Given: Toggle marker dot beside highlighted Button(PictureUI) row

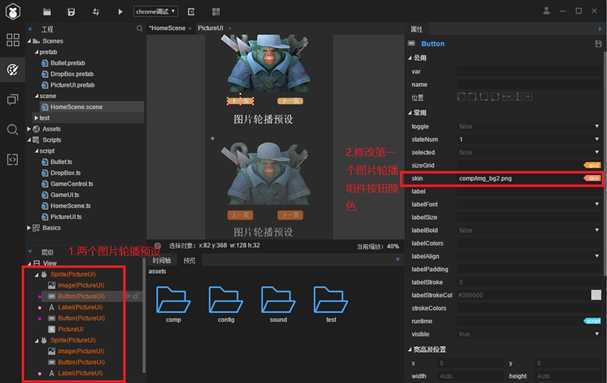Looking at the screenshot, I should (x=39, y=296).
